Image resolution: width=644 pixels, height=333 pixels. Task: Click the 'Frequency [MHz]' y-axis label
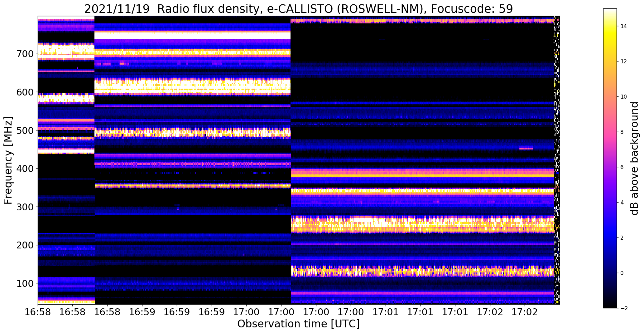(8, 160)
